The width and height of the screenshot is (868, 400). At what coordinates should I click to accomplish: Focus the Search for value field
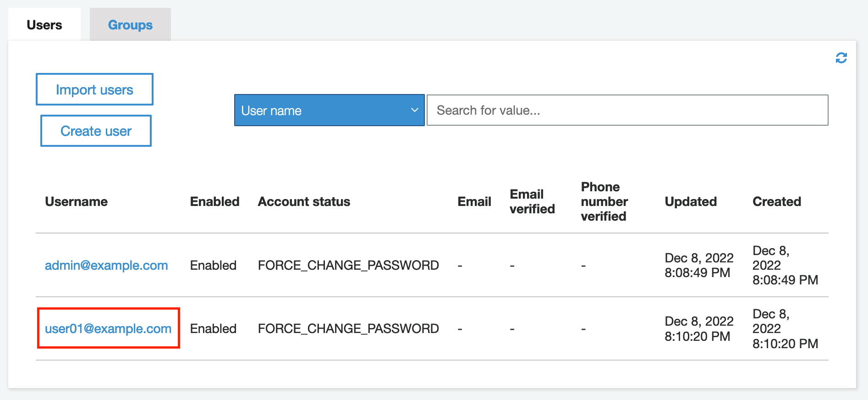pos(627,110)
